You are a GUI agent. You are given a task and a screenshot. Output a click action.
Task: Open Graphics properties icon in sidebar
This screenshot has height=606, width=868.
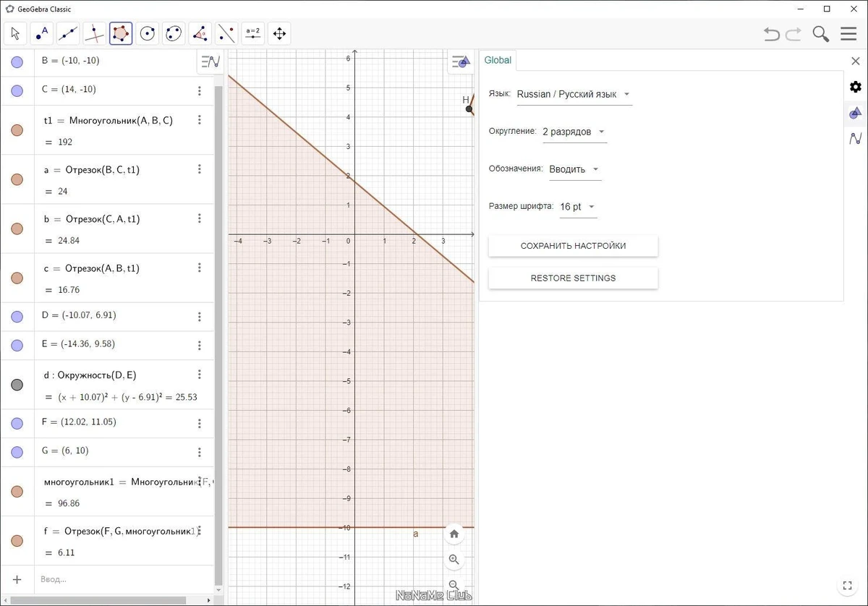[856, 113]
